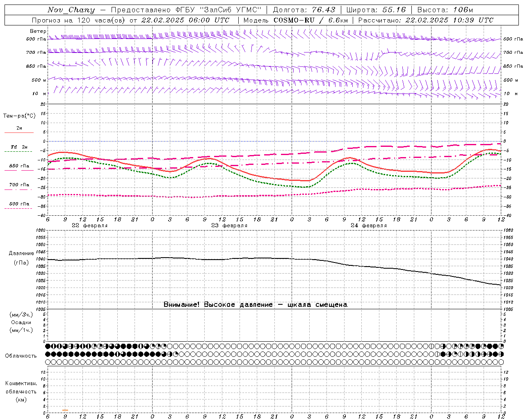Click the Тем-ра(°C) temperature axis label
525x420 pixels.
19,116
